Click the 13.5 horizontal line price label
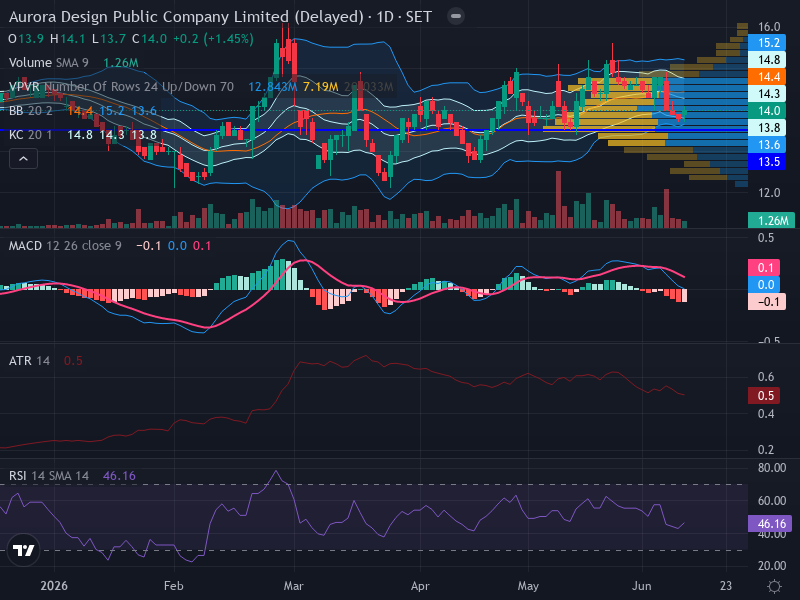 click(x=767, y=162)
